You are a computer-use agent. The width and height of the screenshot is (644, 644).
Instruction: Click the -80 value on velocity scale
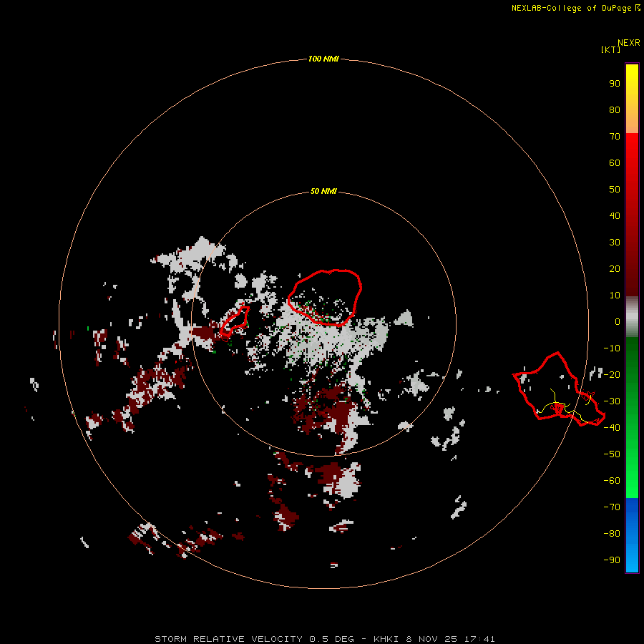(612, 534)
